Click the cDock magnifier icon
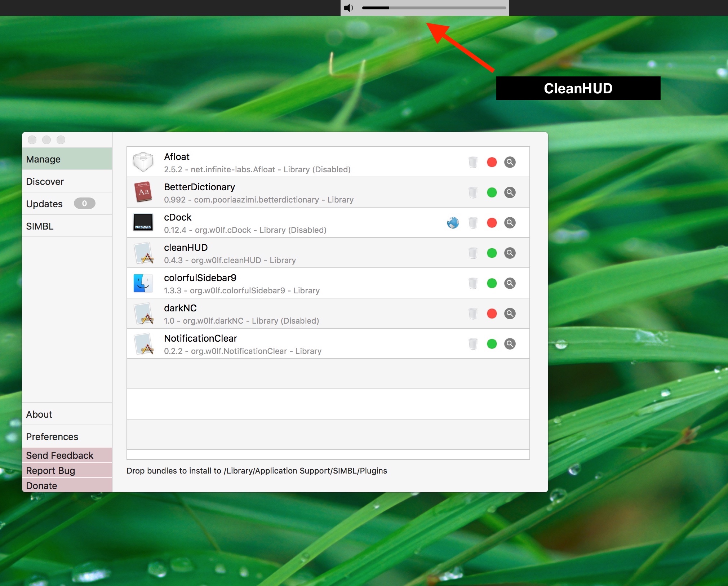 point(510,223)
